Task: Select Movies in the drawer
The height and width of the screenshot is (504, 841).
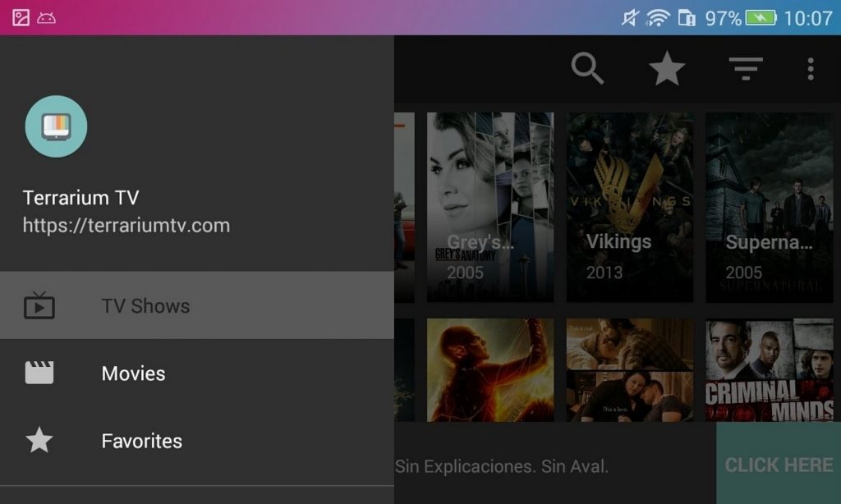Action: 197,373
